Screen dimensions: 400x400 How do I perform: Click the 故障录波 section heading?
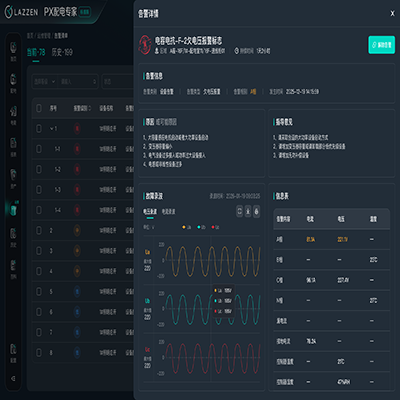[154, 196]
